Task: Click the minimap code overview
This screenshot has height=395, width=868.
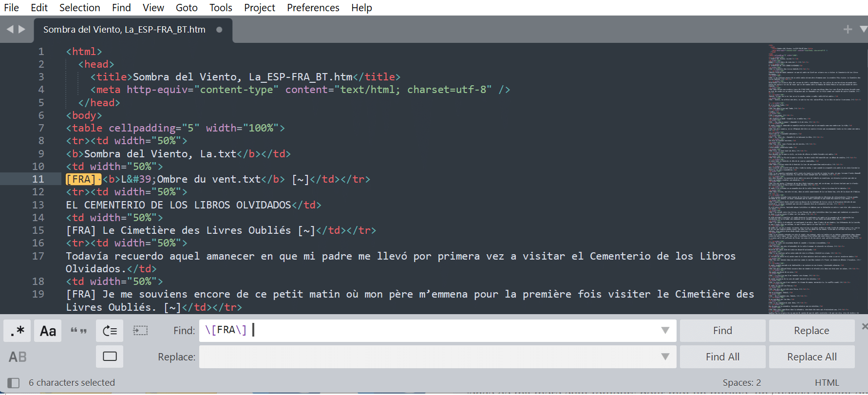Action: pyautogui.click(x=814, y=179)
